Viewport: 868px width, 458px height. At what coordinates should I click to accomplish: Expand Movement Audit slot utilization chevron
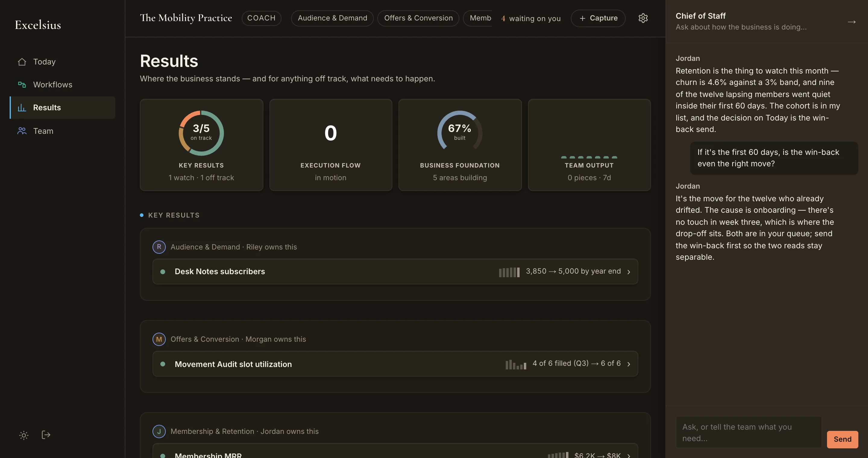(x=629, y=364)
